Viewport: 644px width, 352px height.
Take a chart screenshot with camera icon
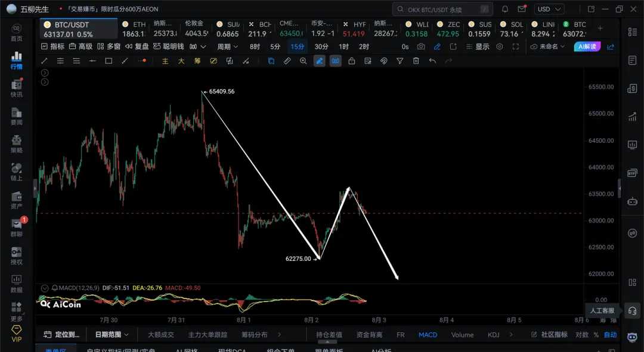(x=421, y=47)
